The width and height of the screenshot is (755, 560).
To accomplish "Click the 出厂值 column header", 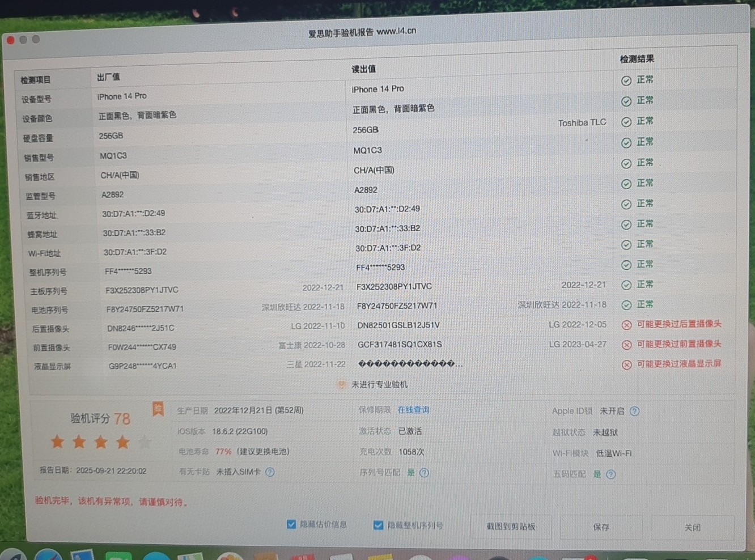I will click(108, 77).
